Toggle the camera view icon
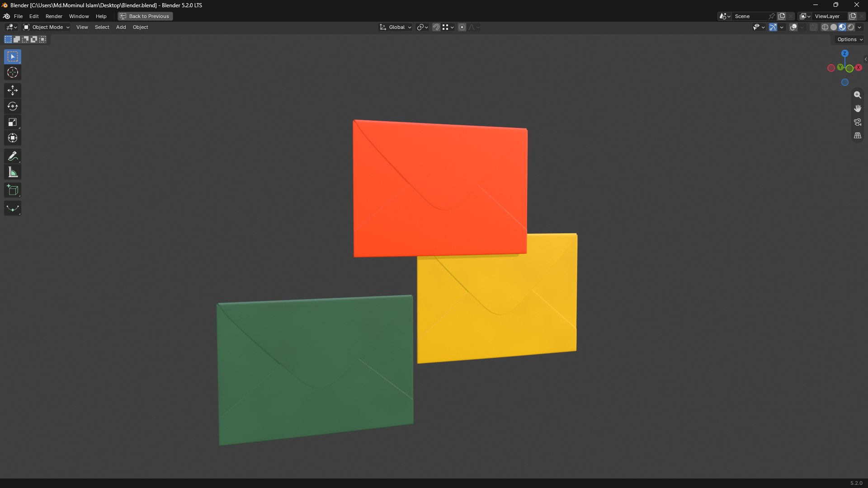The height and width of the screenshot is (488, 868). (858, 122)
